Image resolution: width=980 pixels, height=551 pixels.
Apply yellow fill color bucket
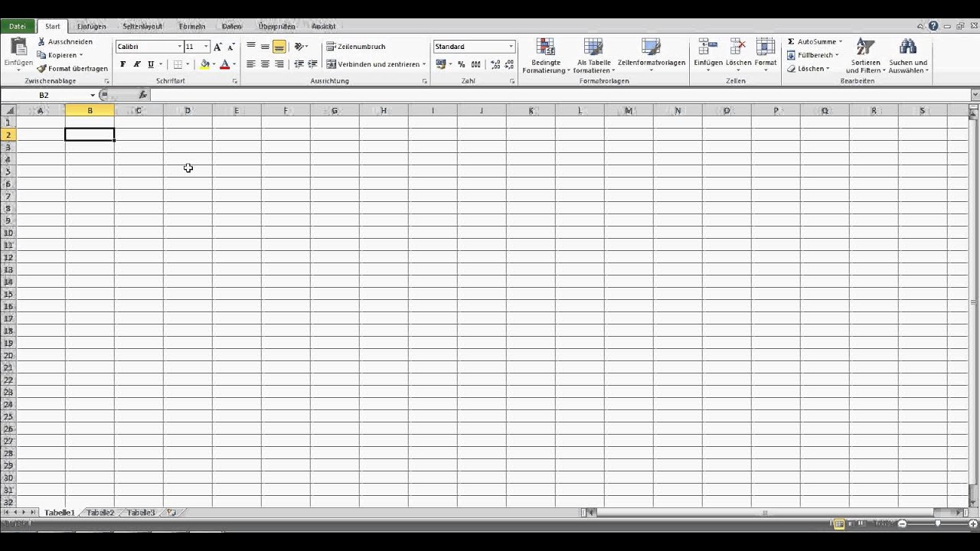(x=204, y=64)
